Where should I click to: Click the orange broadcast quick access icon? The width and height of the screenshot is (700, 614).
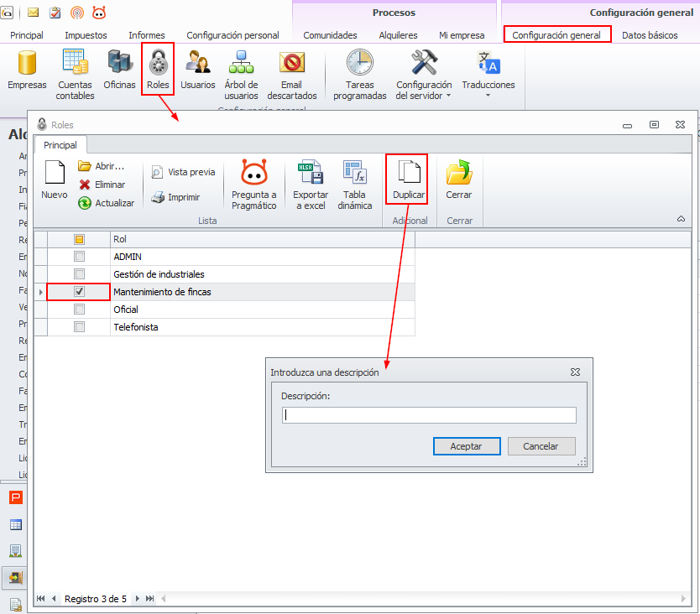(76, 13)
